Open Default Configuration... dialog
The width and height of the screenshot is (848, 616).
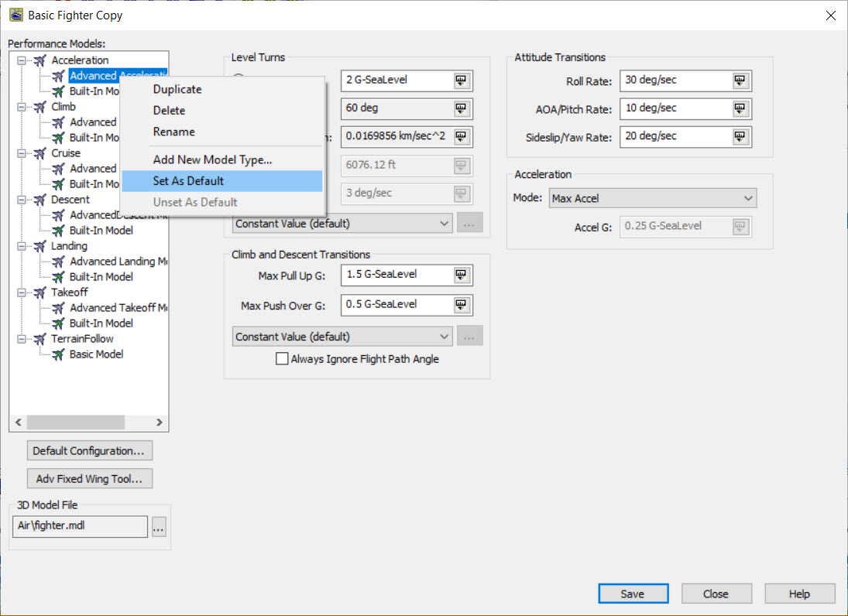pos(90,450)
